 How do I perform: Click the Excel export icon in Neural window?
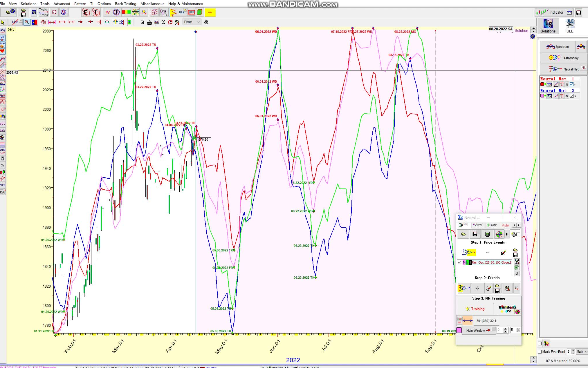[x=517, y=267]
